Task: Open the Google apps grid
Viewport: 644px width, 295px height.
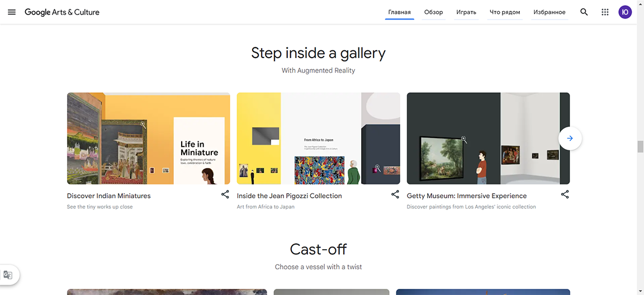Action: tap(605, 12)
